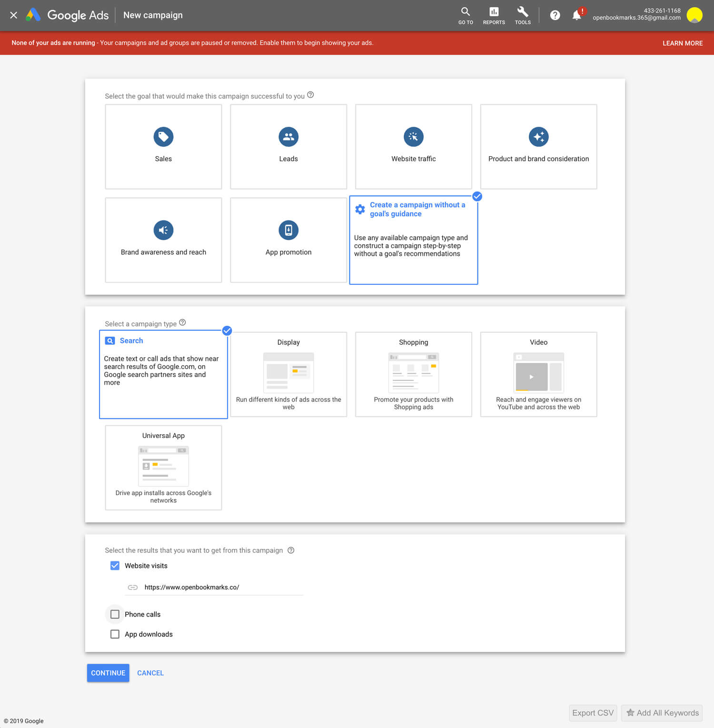This screenshot has width=714, height=728.
Task: Click the 'Search' campaign type title
Action: (x=131, y=340)
